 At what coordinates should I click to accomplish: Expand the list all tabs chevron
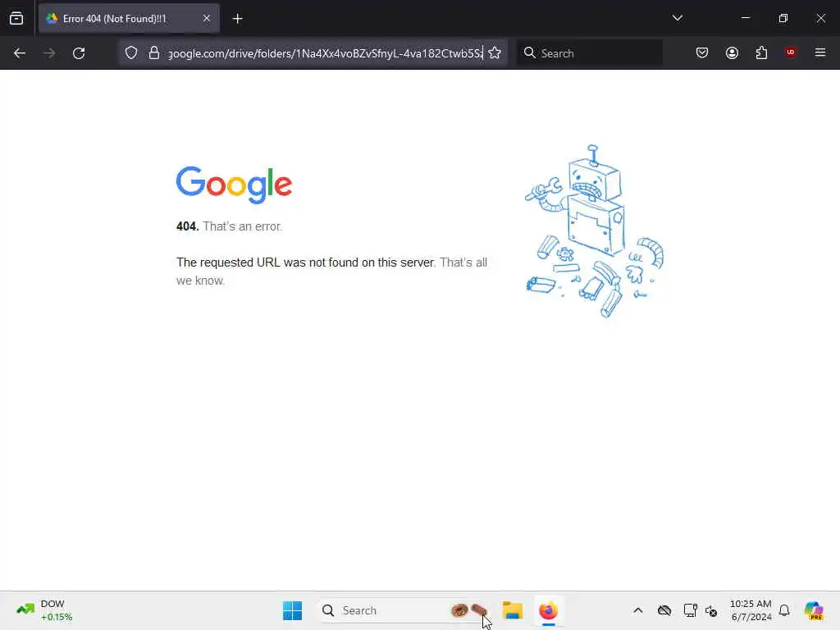677,18
